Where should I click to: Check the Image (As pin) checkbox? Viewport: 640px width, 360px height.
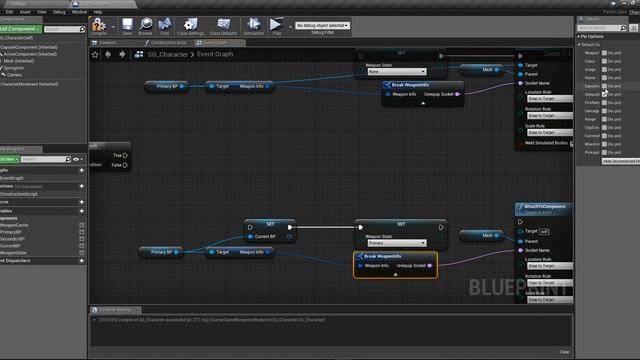click(x=604, y=70)
